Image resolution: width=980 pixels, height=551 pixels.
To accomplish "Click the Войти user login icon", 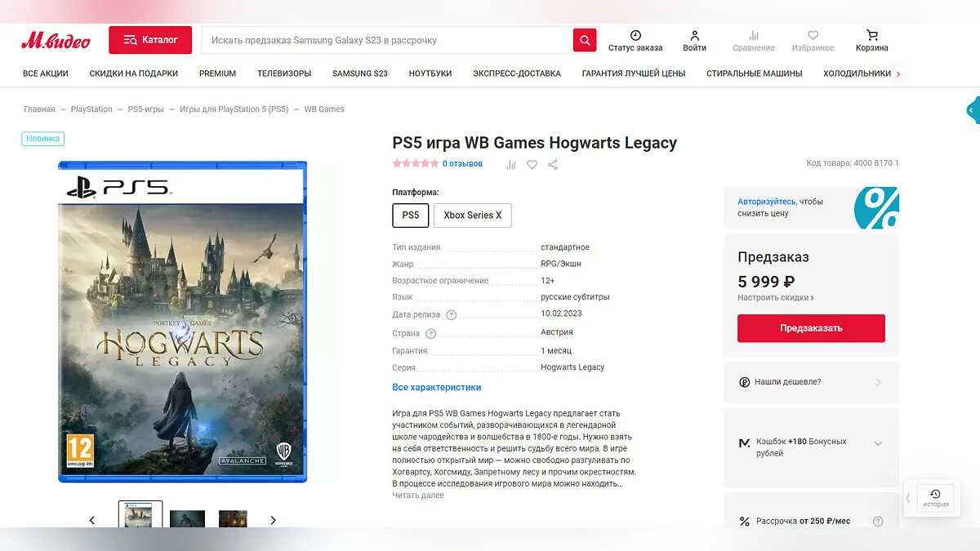I will pyautogui.click(x=694, y=36).
